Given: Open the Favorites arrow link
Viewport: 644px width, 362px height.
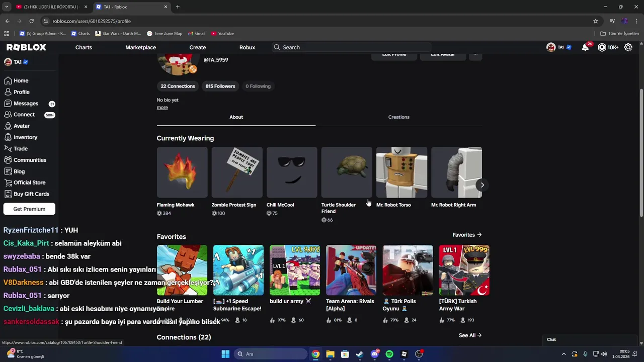Looking at the screenshot, I should tap(467, 235).
